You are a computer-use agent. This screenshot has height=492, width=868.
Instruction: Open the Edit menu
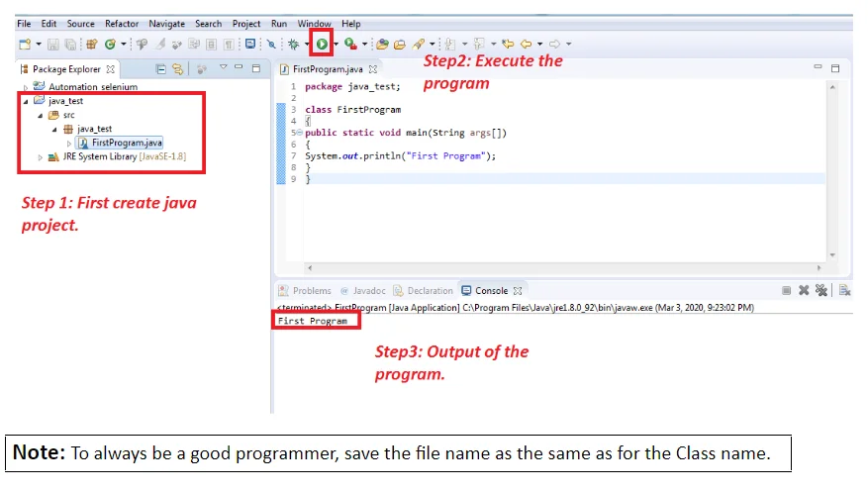tap(48, 24)
